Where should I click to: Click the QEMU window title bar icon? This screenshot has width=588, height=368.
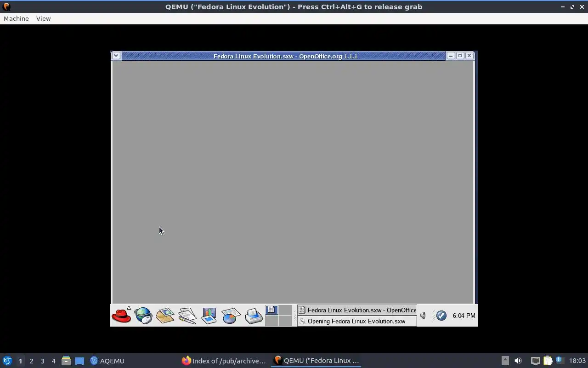pyautogui.click(x=6, y=6)
